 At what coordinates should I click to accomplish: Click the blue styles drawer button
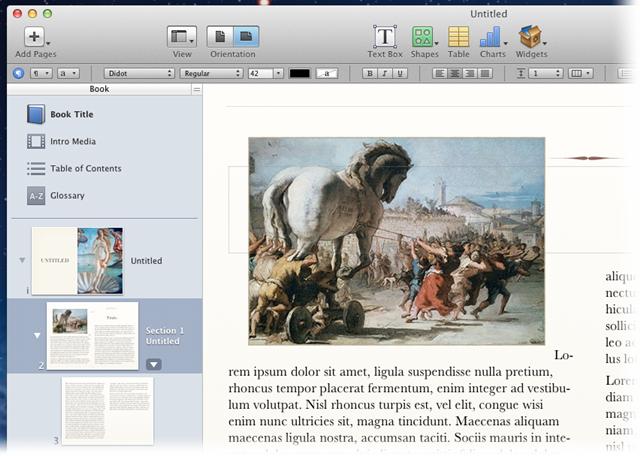coord(18,73)
